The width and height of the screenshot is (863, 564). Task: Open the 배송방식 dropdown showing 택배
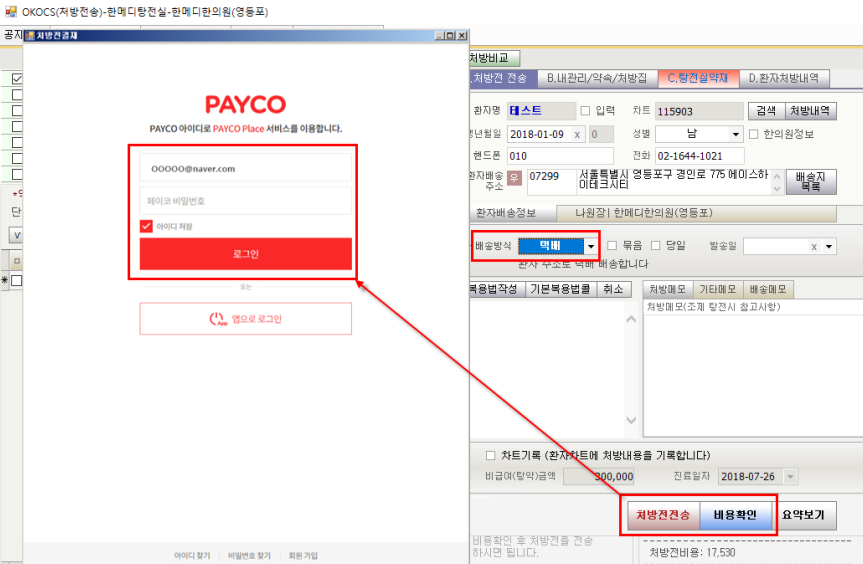[x=591, y=246]
